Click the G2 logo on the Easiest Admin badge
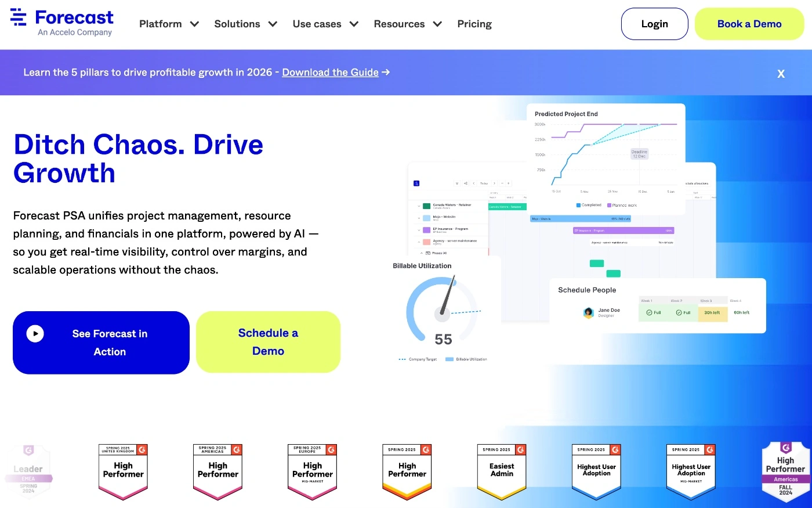The width and height of the screenshot is (812, 508). pos(521,449)
